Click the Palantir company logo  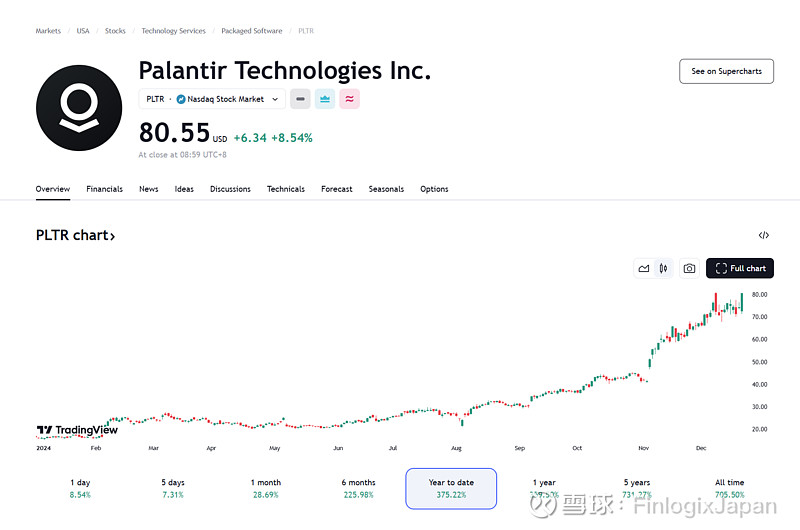point(78,108)
